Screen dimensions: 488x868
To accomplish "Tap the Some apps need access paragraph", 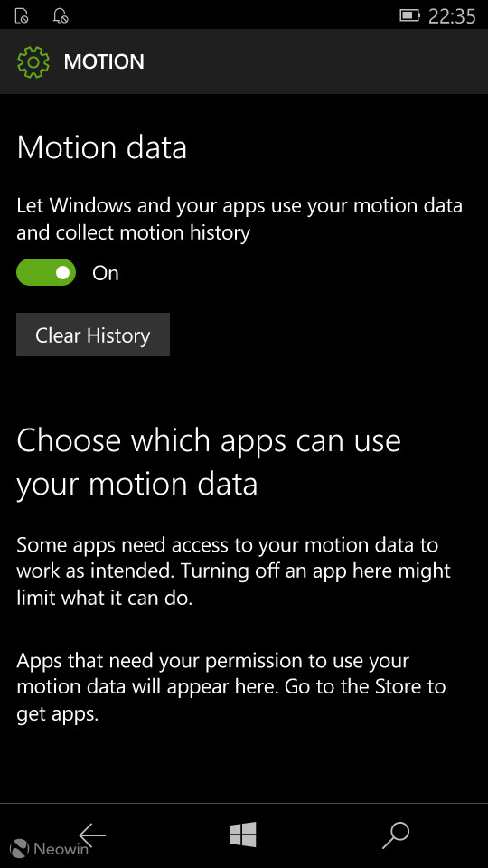I will 233,571.
